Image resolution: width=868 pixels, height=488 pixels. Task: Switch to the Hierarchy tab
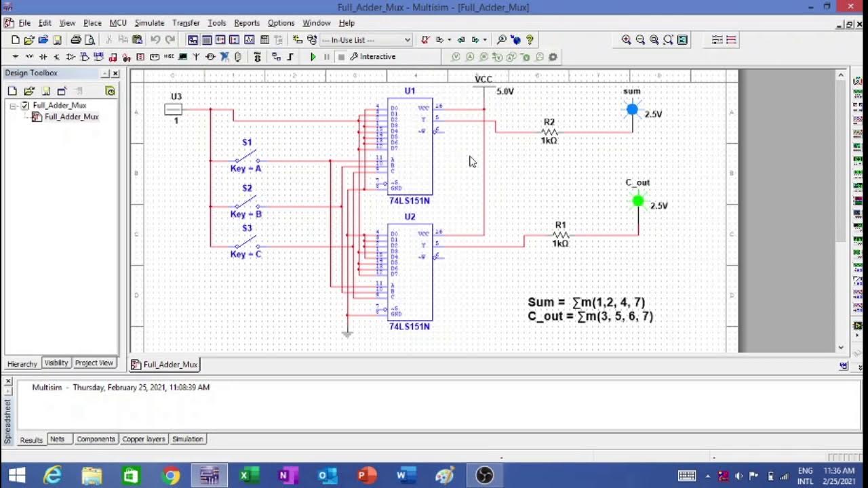click(22, 363)
